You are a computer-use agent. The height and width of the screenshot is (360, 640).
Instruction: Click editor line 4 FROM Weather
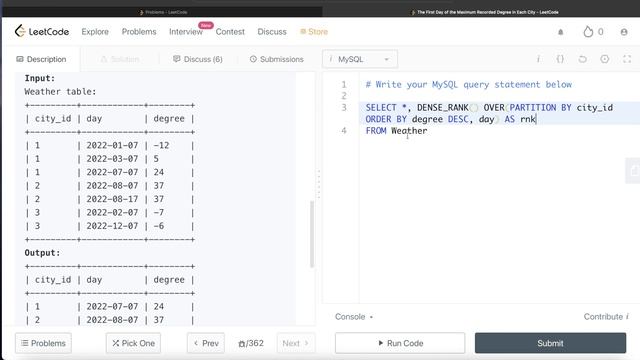pyautogui.click(x=396, y=131)
